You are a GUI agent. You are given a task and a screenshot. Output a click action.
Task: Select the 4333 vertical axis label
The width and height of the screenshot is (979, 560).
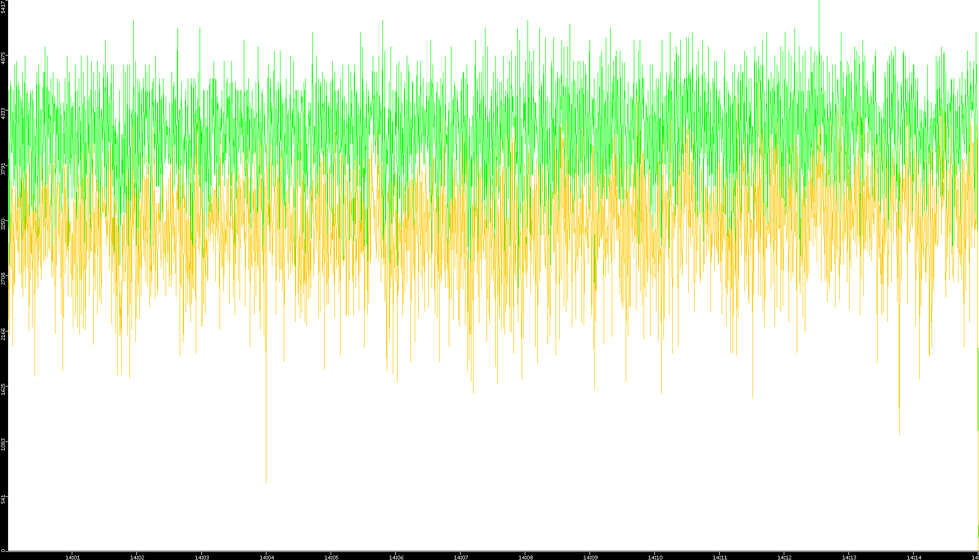(x=3, y=113)
